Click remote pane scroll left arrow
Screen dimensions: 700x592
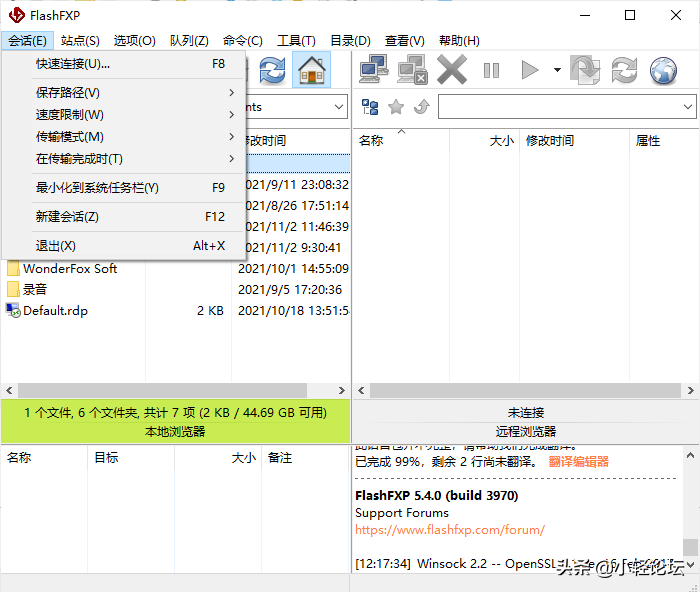[x=361, y=391]
